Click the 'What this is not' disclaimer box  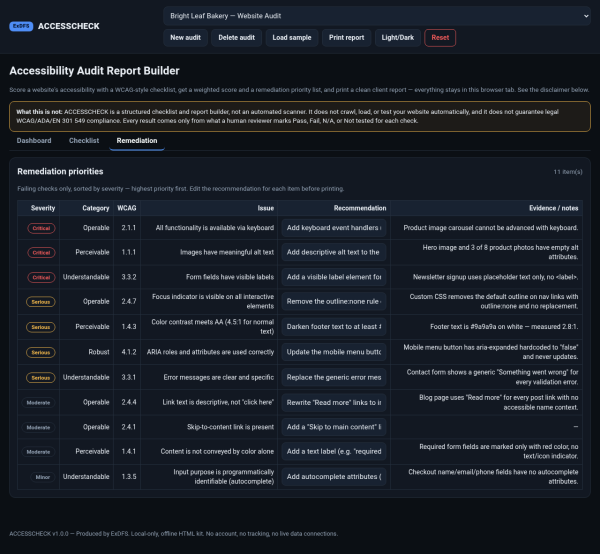coord(300,116)
